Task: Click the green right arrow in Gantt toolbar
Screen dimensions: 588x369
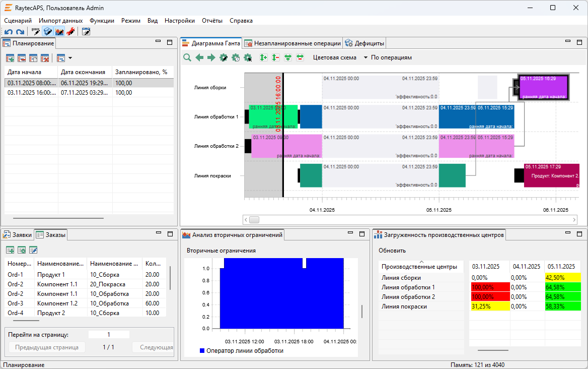Action: coord(211,57)
